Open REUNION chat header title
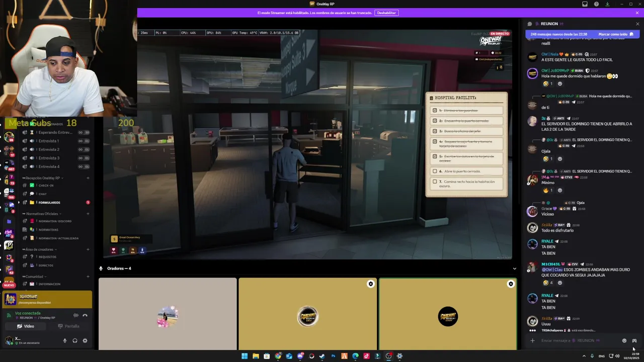Screen dimensions: 644x362 point(549,24)
